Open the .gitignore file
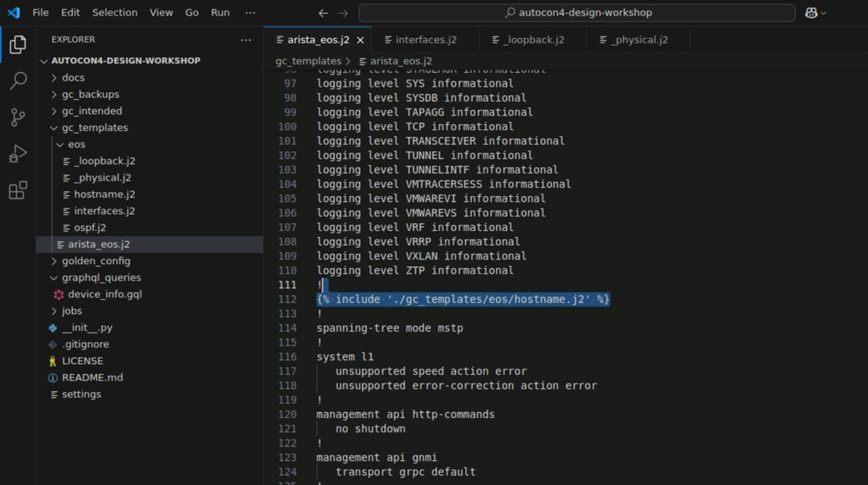The height and width of the screenshot is (485, 868). (x=150, y=344)
